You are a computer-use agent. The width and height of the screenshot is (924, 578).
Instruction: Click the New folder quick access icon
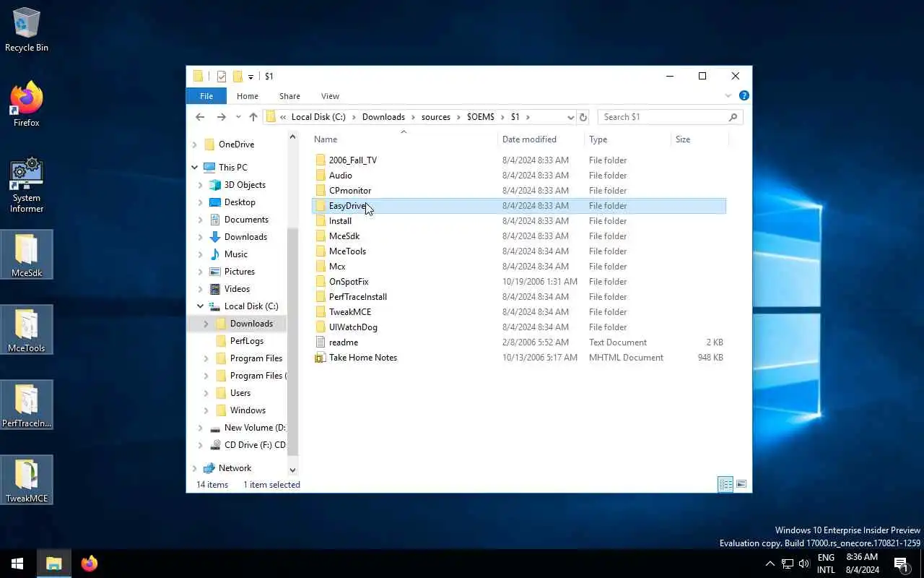point(237,76)
